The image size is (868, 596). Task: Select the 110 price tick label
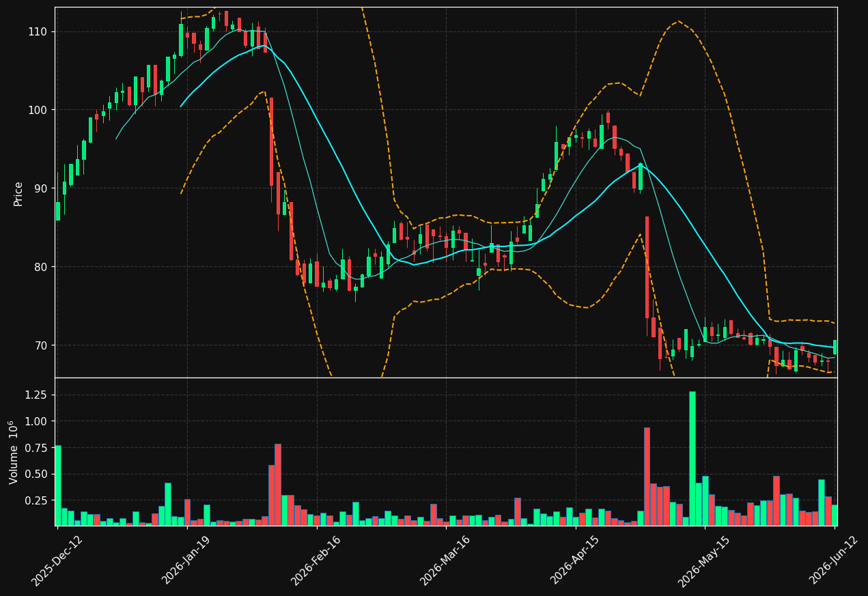37,31
